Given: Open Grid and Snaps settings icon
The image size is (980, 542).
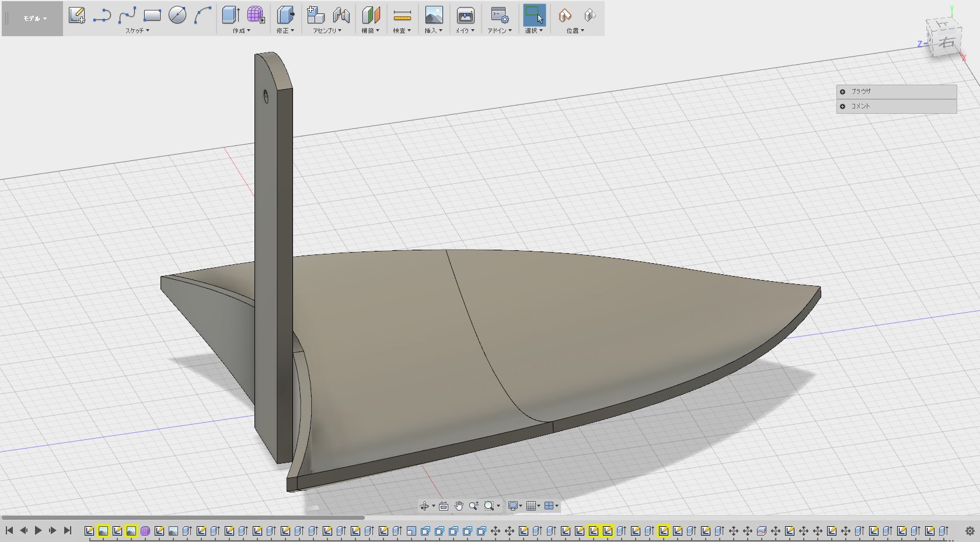Looking at the screenshot, I should [x=531, y=506].
